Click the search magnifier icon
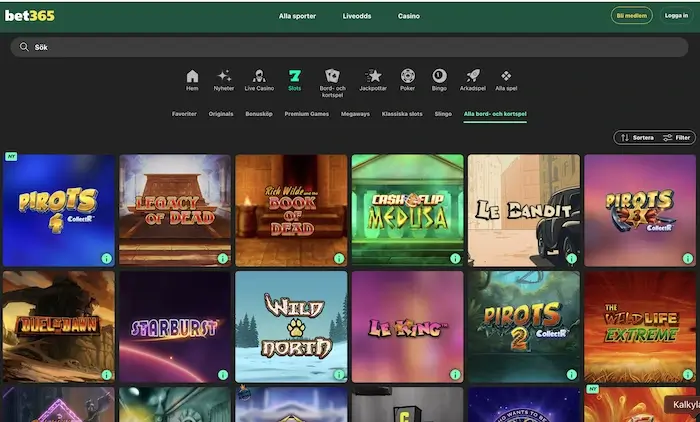 click(24, 47)
